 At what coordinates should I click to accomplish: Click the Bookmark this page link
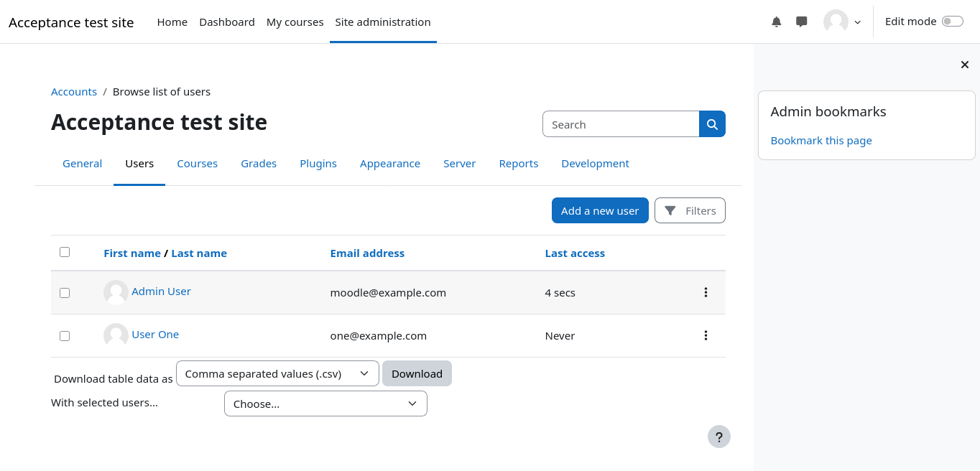[x=821, y=141]
